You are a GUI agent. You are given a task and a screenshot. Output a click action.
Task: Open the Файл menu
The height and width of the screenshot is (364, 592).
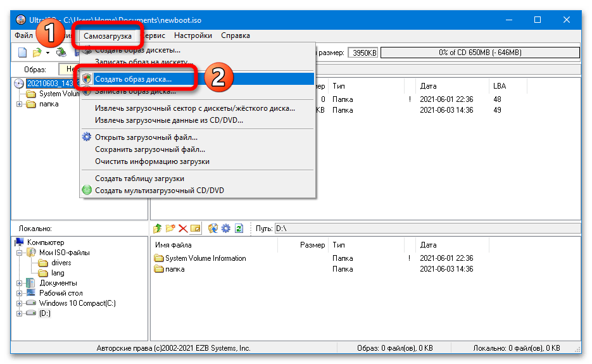24,35
